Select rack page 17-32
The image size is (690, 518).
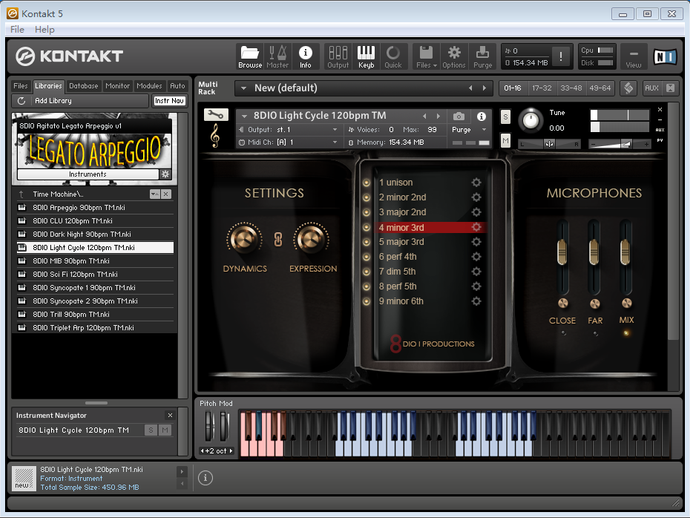click(x=542, y=88)
